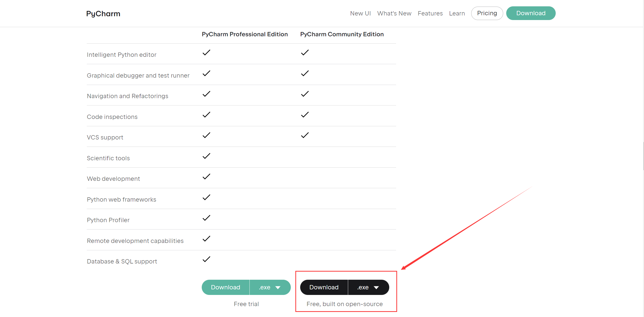Open the What's New page
644x317 pixels.
(394, 13)
